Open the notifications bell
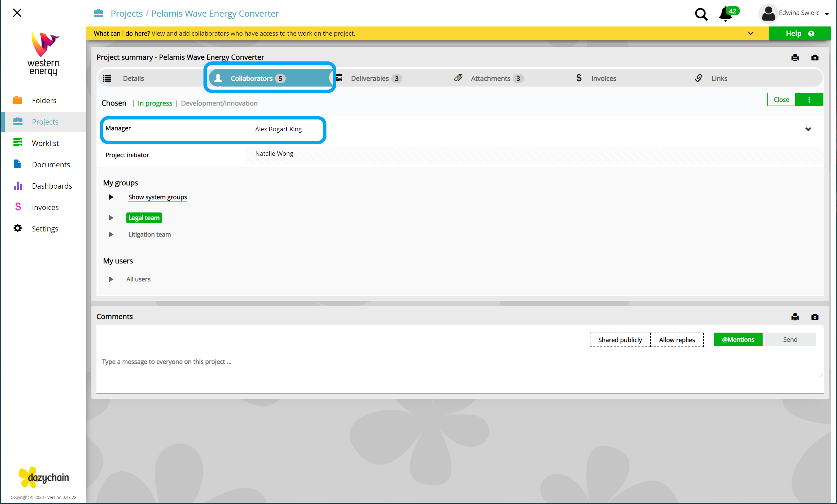Image resolution: width=837 pixels, height=504 pixels. click(x=725, y=14)
